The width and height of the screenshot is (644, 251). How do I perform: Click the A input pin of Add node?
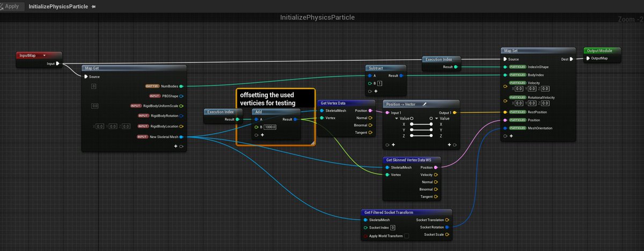pos(257,119)
